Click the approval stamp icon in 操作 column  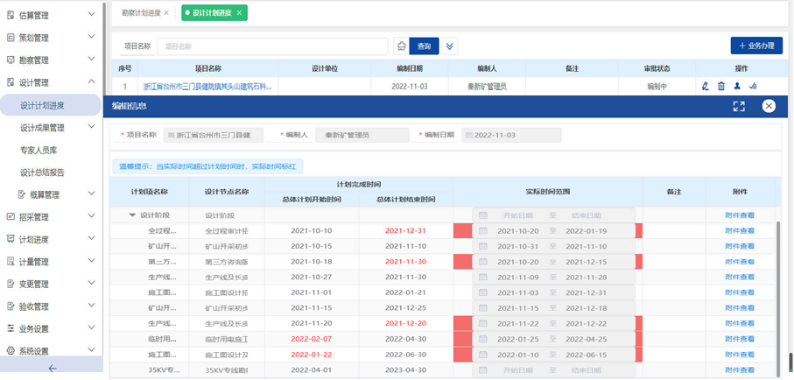[753, 86]
